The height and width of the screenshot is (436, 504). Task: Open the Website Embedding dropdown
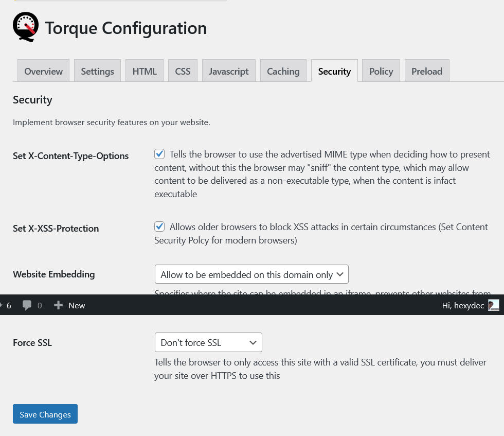pos(251,274)
